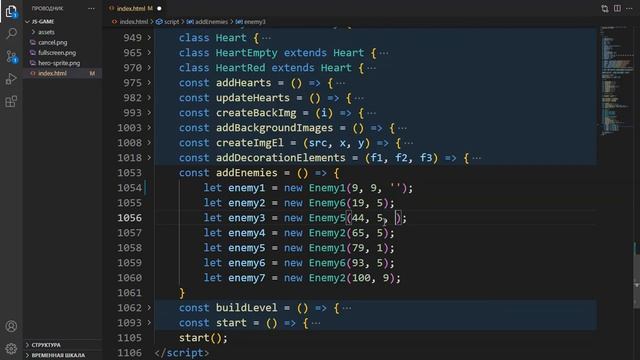Open the Extensions view
This screenshot has height=360, width=640.
click(11, 101)
